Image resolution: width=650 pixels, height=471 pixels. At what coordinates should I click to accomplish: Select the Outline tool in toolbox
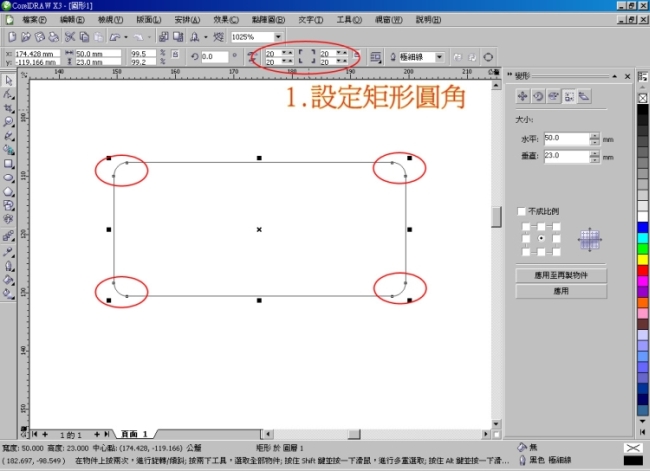8,266
